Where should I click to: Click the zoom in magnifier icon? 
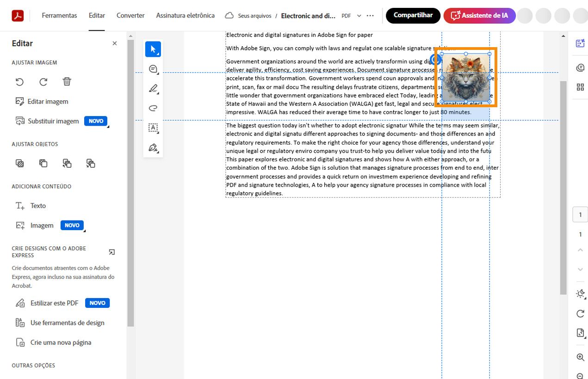pyautogui.click(x=580, y=357)
